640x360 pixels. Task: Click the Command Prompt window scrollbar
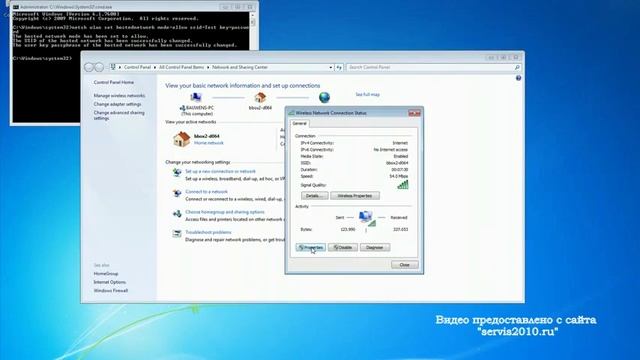(x=253, y=67)
